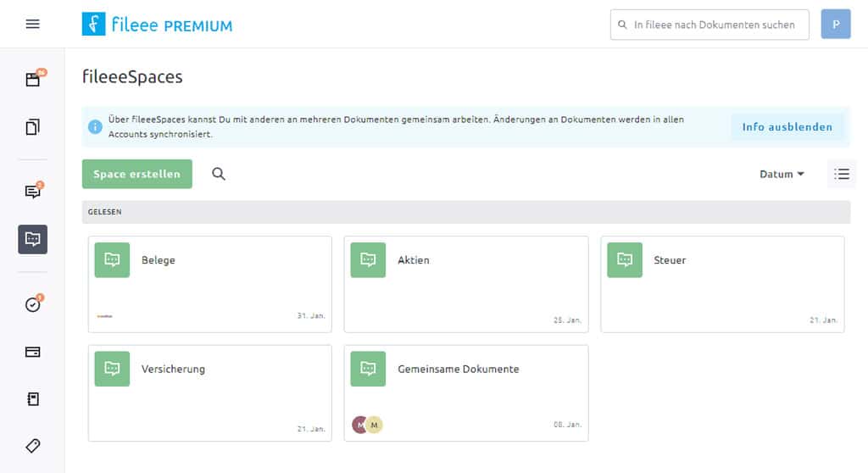868x473 pixels.
Task: Open the Datum sort dropdown
Action: click(782, 174)
